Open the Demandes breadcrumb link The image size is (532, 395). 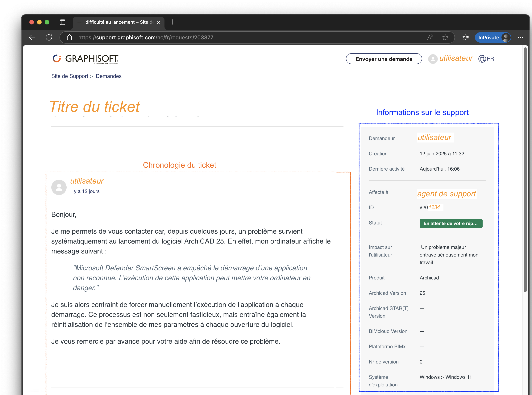click(x=109, y=76)
